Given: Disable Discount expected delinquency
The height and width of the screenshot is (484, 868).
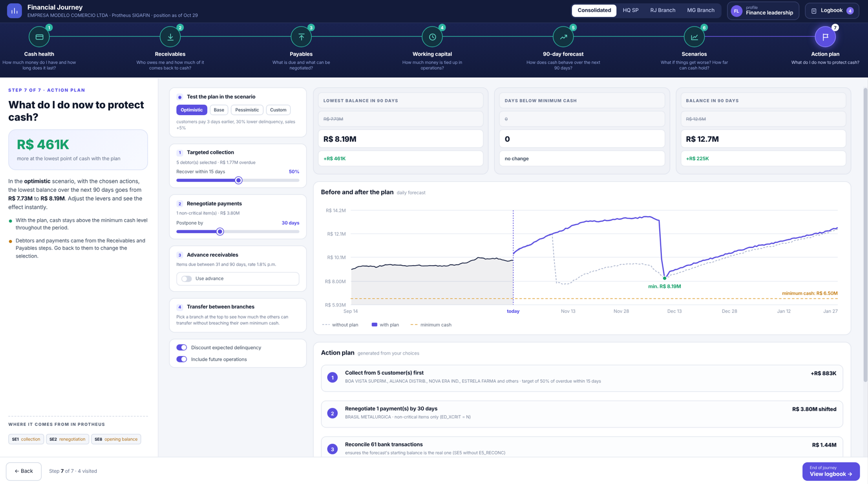Looking at the screenshot, I should [182, 348].
